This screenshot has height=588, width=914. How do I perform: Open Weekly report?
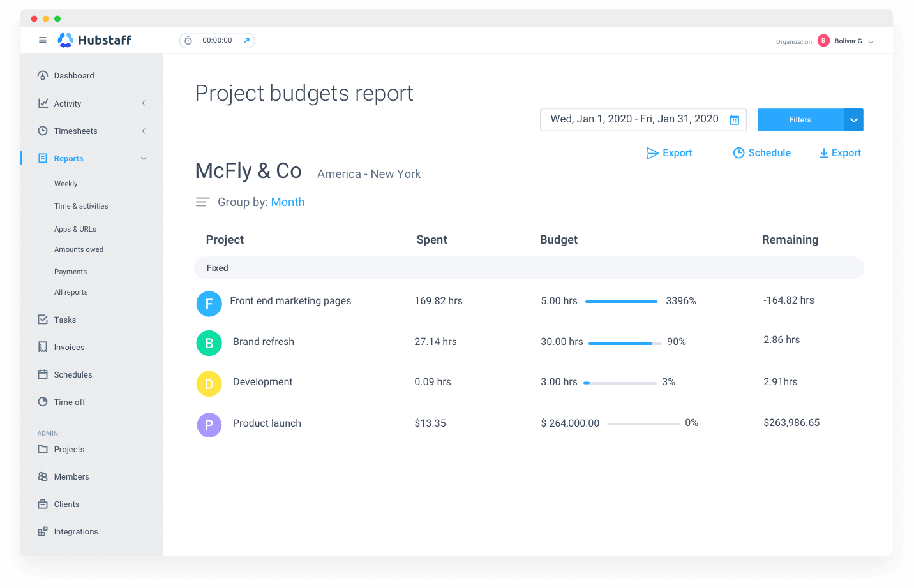click(x=66, y=184)
